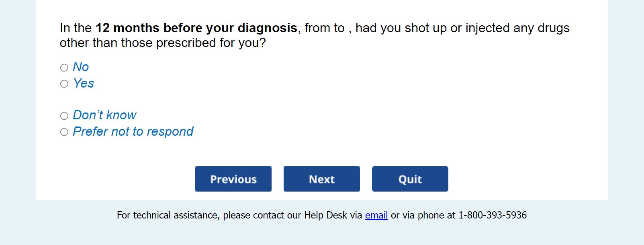Screen dimensions: 644x245
Task: Click the bold "12 months before your diagnosis" text
Action: coord(196,28)
